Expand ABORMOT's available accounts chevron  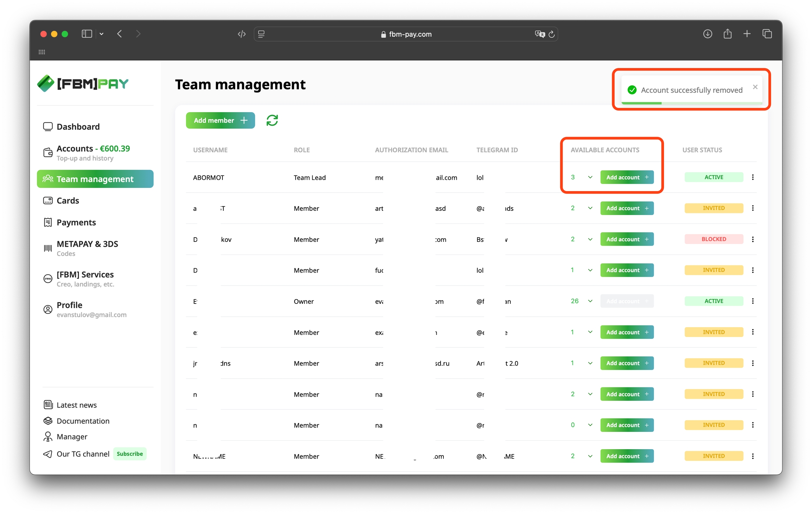[x=590, y=177]
